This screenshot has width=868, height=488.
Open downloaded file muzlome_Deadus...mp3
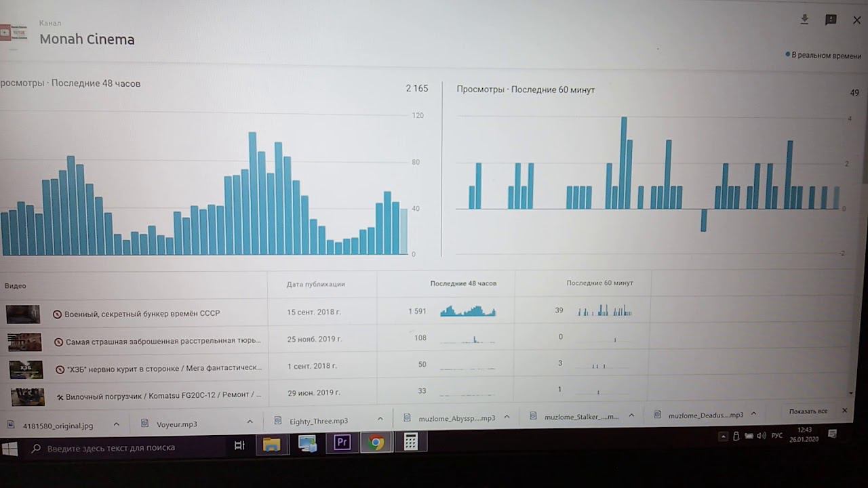point(706,415)
